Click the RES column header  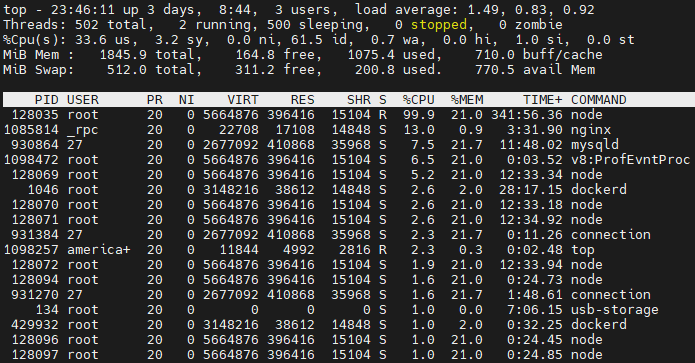pyautogui.click(x=303, y=100)
